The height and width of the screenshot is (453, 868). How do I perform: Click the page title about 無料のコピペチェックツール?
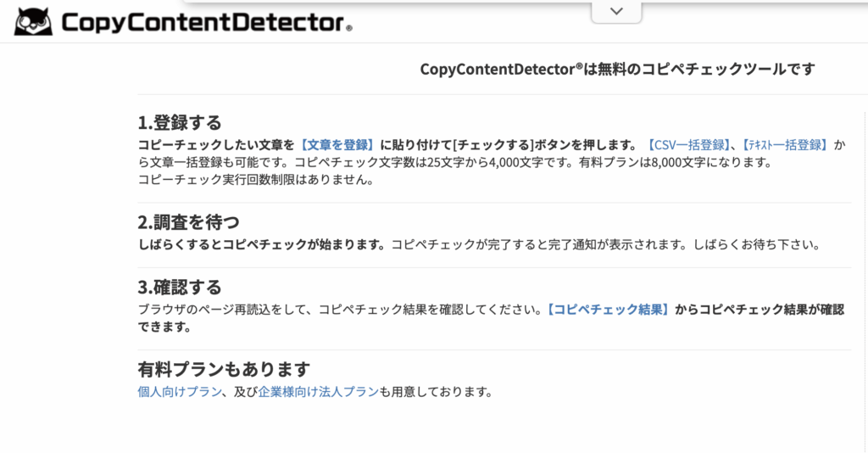617,70
